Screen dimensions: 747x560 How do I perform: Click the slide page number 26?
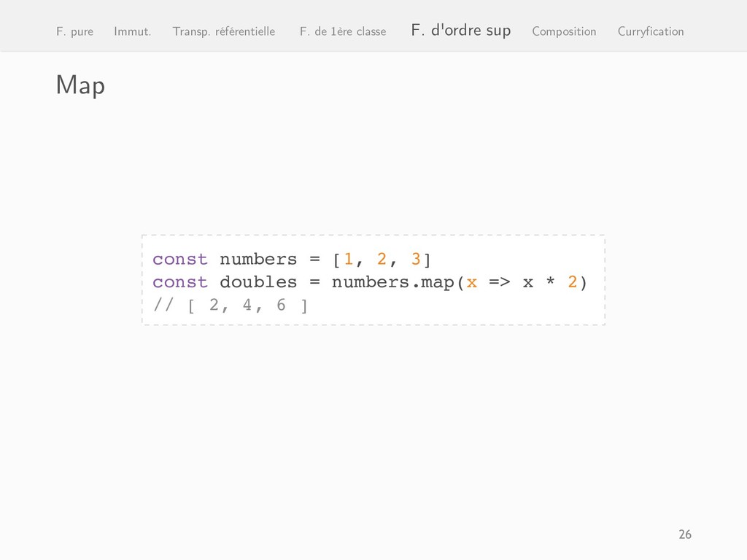click(x=684, y=534)
